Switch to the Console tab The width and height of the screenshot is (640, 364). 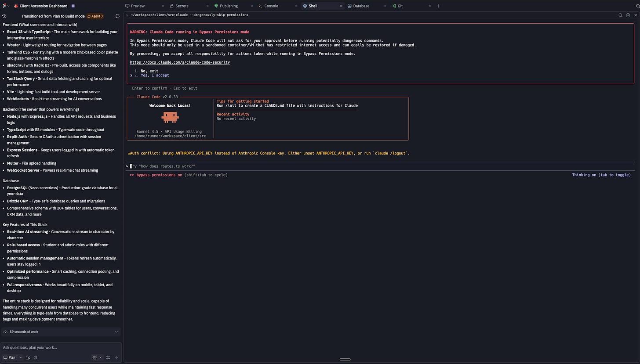(271, 6)
